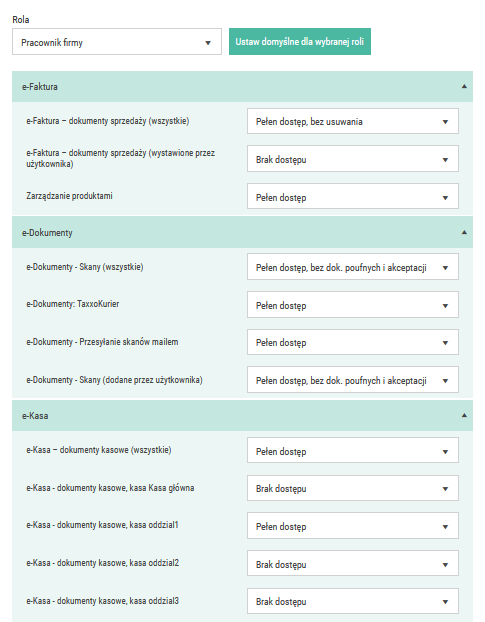
Task: Open access dropdown for dokumenty sprzedaży (wszystkie)
Action: [x=353, y=121]
